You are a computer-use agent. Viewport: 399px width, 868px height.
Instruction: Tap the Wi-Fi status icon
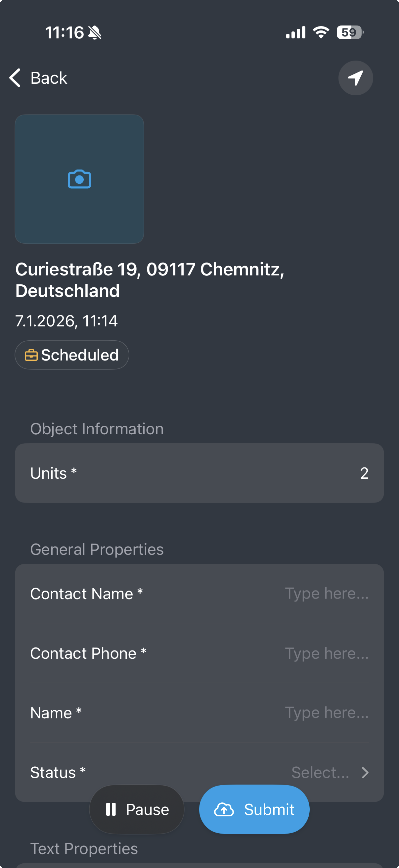321,32
